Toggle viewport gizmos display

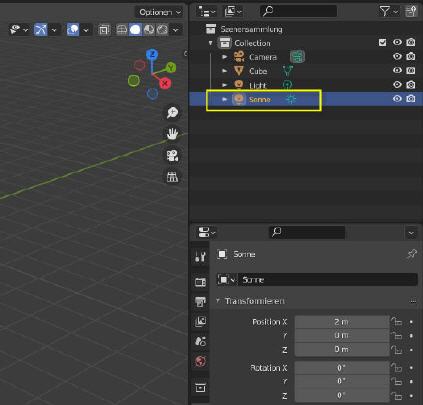click(41, 30)
